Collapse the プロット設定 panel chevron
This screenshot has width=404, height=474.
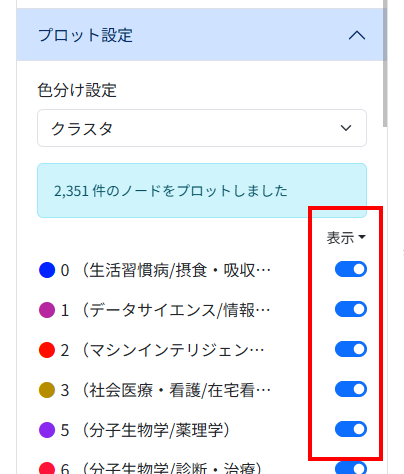point(357,35)
